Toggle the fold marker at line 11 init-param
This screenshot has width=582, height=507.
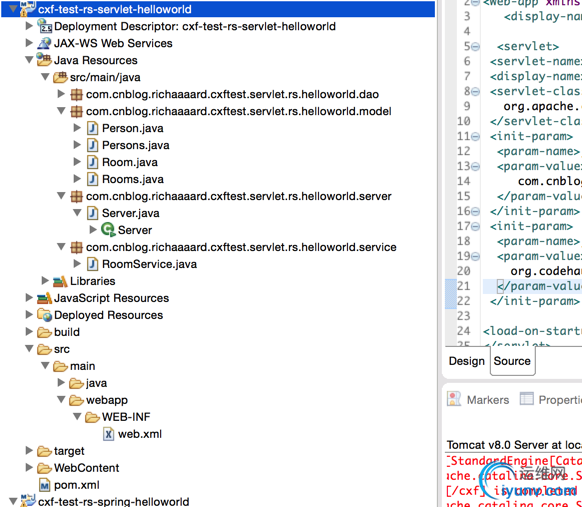tap(475, 137)
